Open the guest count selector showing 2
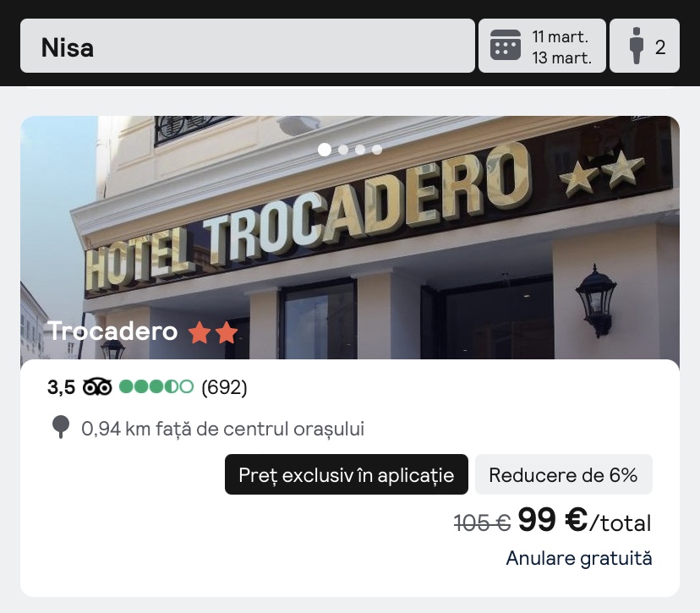Viewport: 700px width, 613px height. [x=645, y=46]
